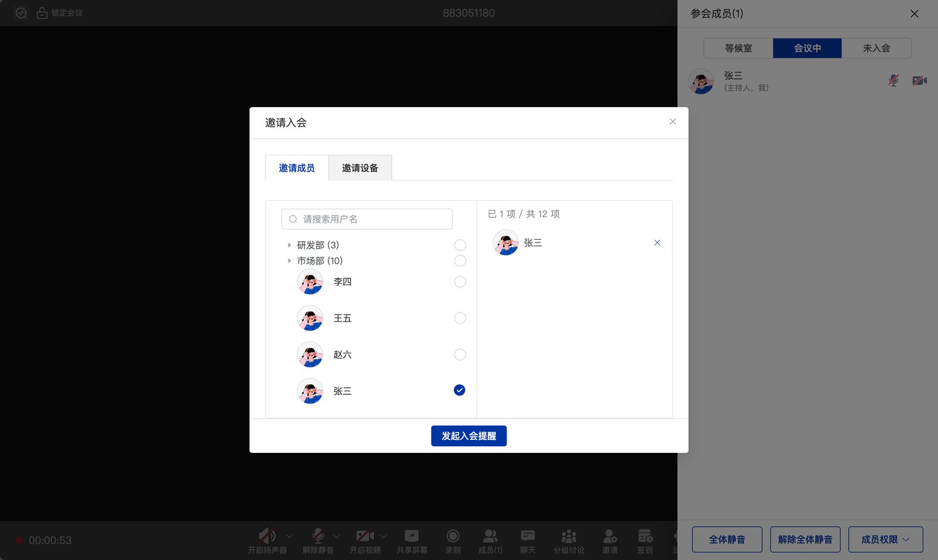This screenshot has height=560, width=938.
Task: Click the 锁定会议 label
Action: coord(67,13)
